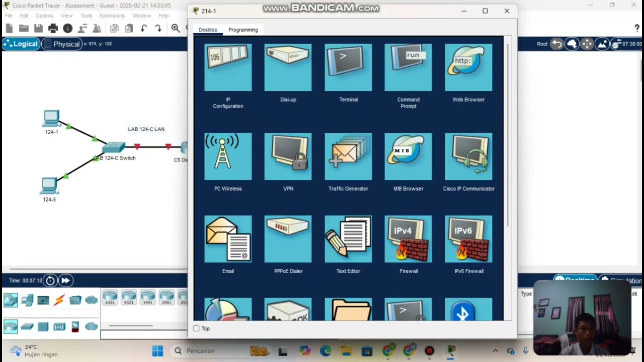Click the Undo arrow icon

coord(143,29)
